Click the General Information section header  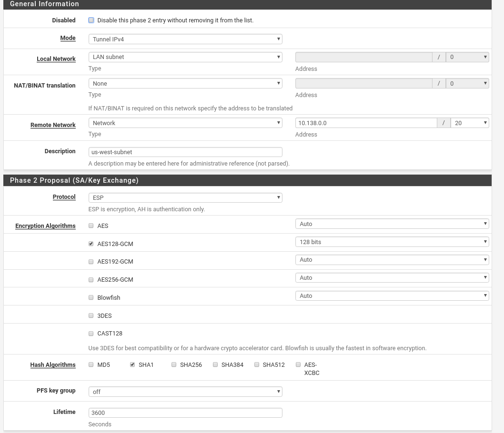coord(248,4)
